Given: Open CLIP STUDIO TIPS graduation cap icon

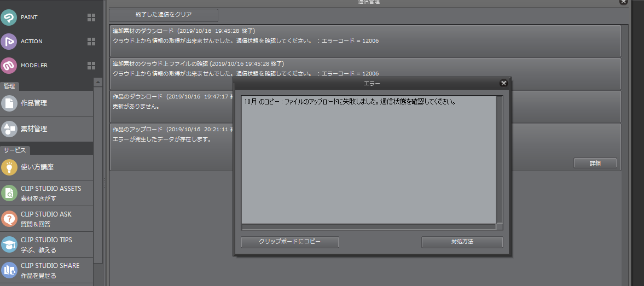Looking at the screenshot, I should (x=9, y=244).
